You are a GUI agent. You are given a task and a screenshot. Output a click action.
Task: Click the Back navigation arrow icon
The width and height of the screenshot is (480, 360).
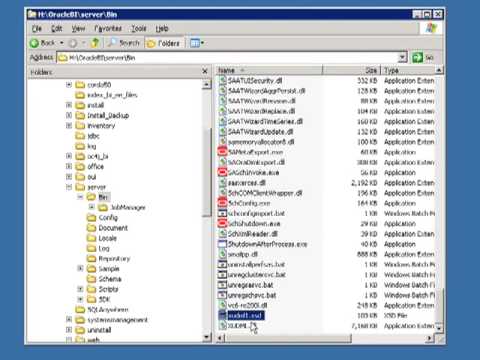click(x=34, y=43)
